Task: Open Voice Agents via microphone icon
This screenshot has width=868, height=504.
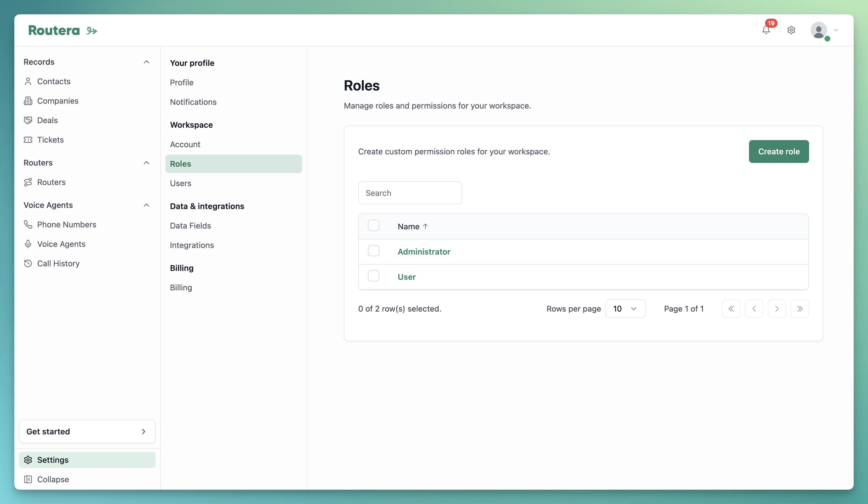Action: click(x=28, y=244)
